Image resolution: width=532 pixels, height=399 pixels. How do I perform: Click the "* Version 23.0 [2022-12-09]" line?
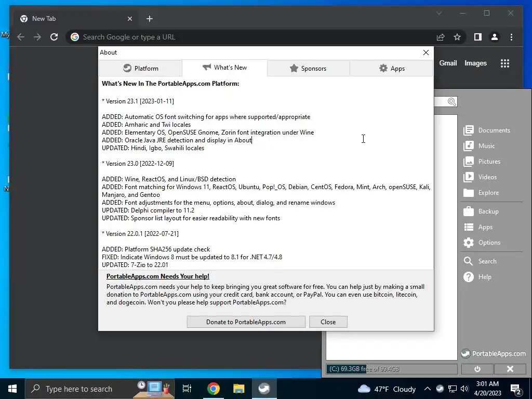[x=138, y=164]
